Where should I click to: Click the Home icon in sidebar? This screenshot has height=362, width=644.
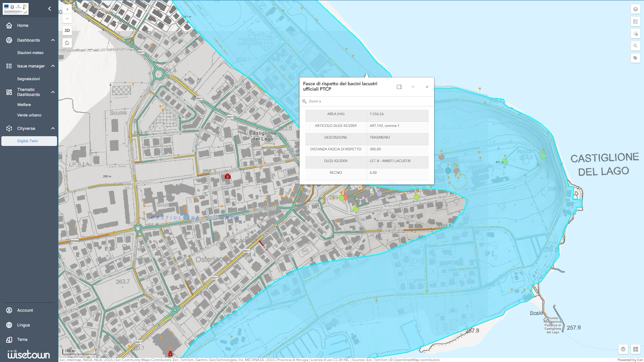[9, 25]
